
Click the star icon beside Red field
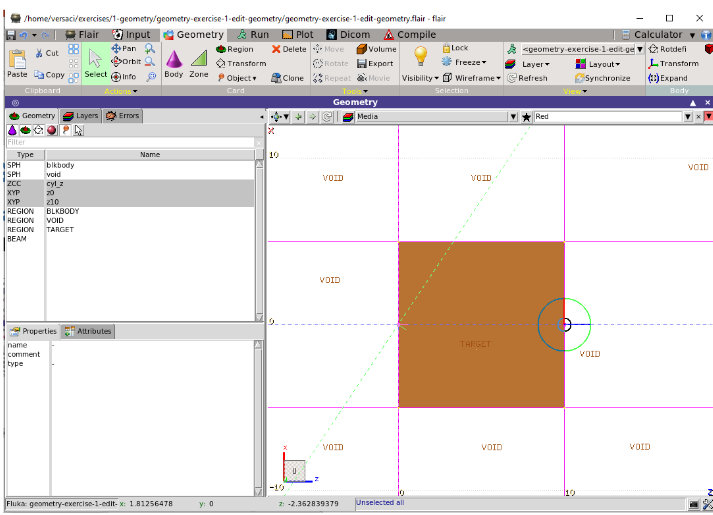point(527,117)
